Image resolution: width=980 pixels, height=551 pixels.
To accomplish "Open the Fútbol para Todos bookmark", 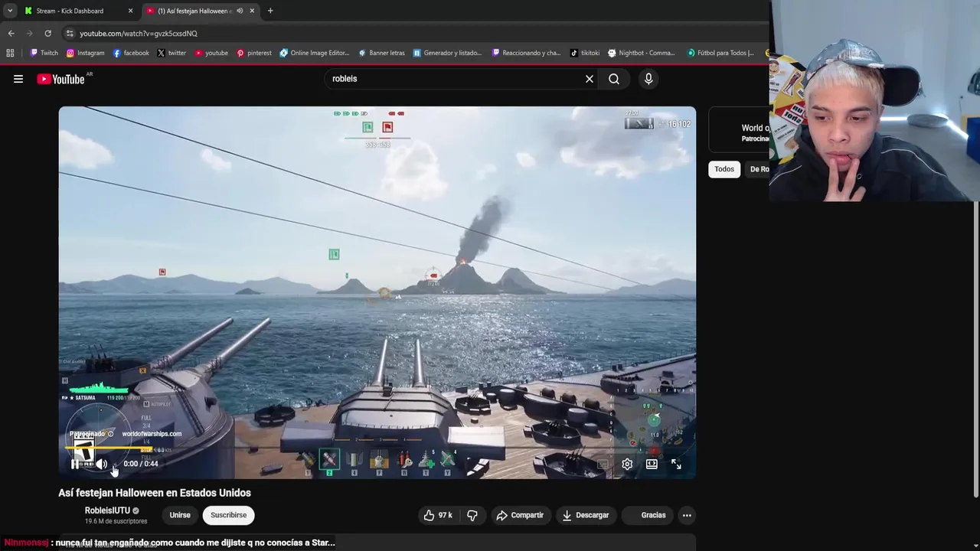I will (721, 53).
